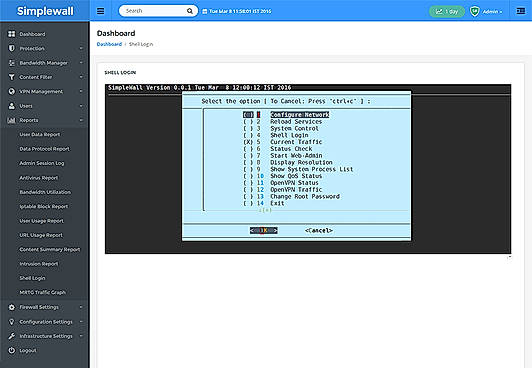Viewport: 532px width, 368px height.
Task: Click the search magnifier icon
Action: click(x=190, y=11)
